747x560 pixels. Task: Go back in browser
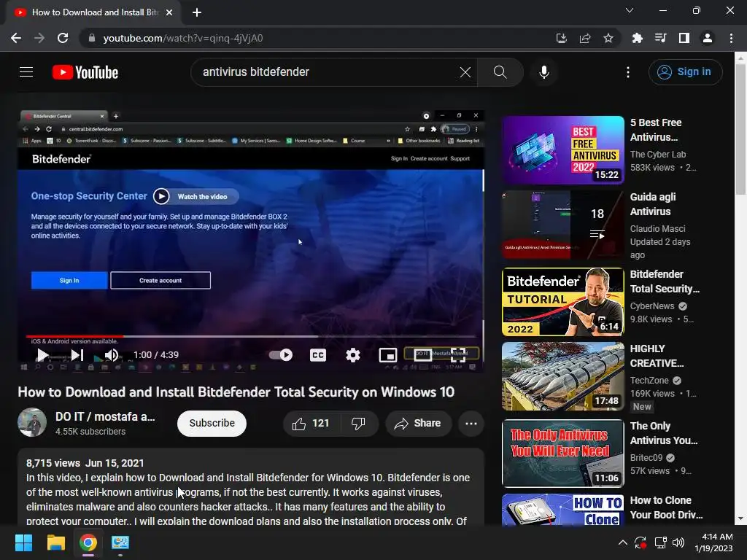(x=16, y=38)
